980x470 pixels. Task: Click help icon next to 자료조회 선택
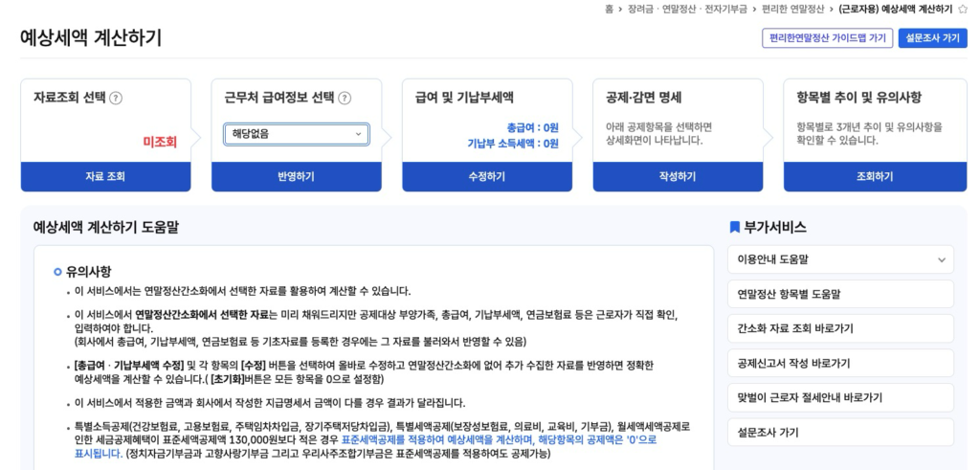pyautogui.click(x=116, y=99)
